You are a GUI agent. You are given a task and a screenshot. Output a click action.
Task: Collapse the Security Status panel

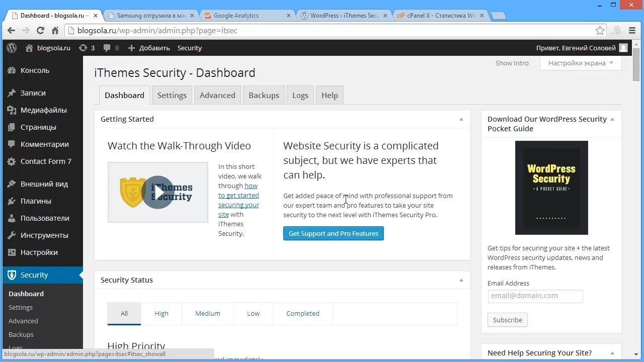(x=461, y=280)
